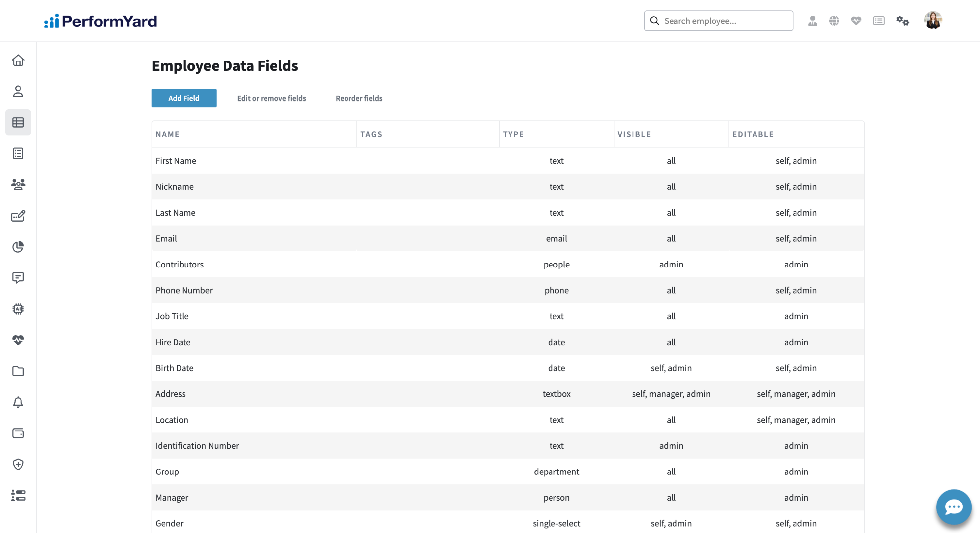
Task: Open the folder documents sidebar icon
Action: pos(18,371)
